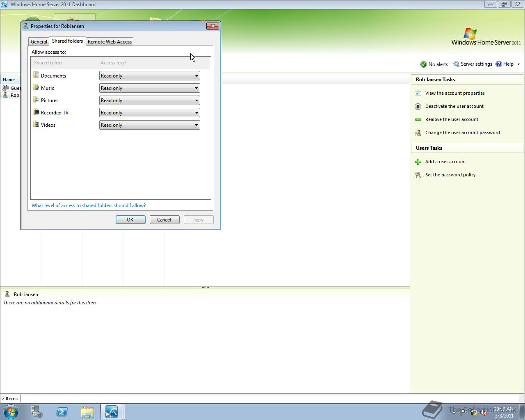This screenshot has height=420, width=525.
Task: Click the Recorded TV folder icon
Action: [36, 112]
